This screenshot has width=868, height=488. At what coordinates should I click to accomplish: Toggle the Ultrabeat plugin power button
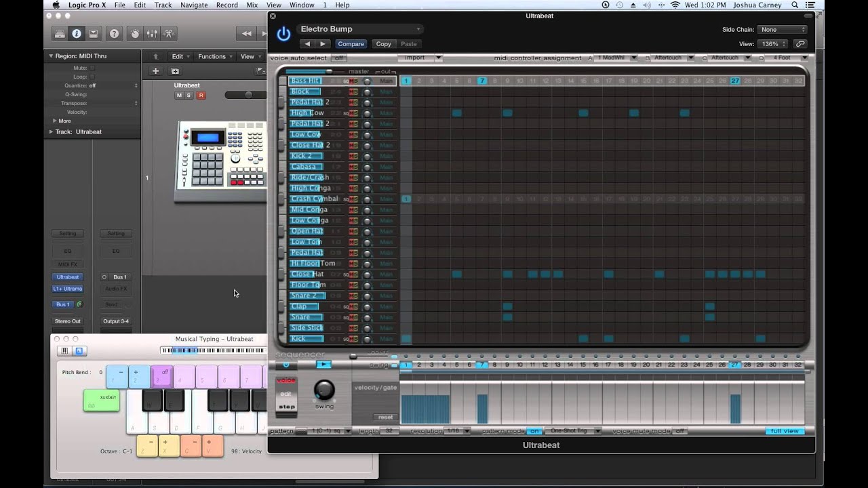[283, 34]
